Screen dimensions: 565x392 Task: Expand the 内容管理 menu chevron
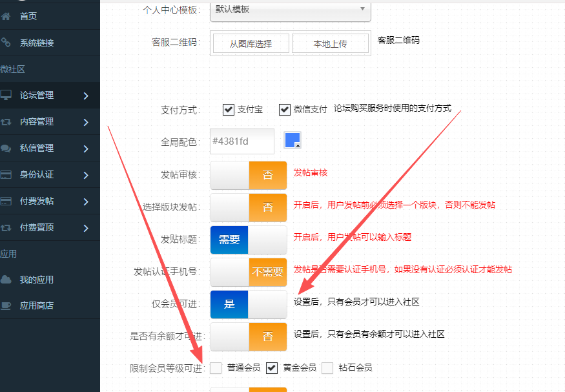(86, 122)
